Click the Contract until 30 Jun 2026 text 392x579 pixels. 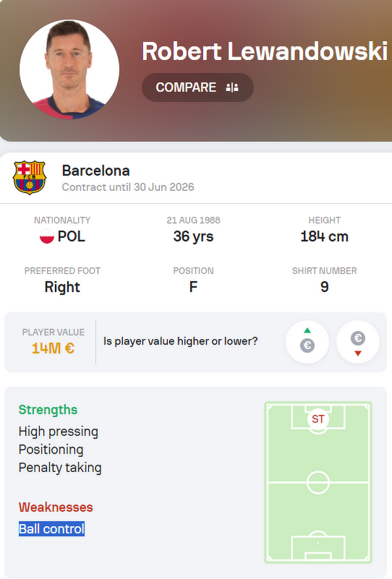[x=128, y=187]
